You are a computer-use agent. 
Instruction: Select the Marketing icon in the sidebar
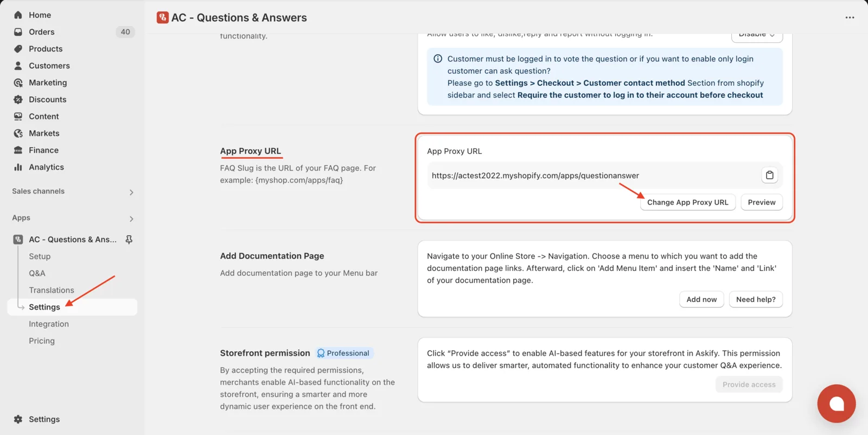coord(18,83)
